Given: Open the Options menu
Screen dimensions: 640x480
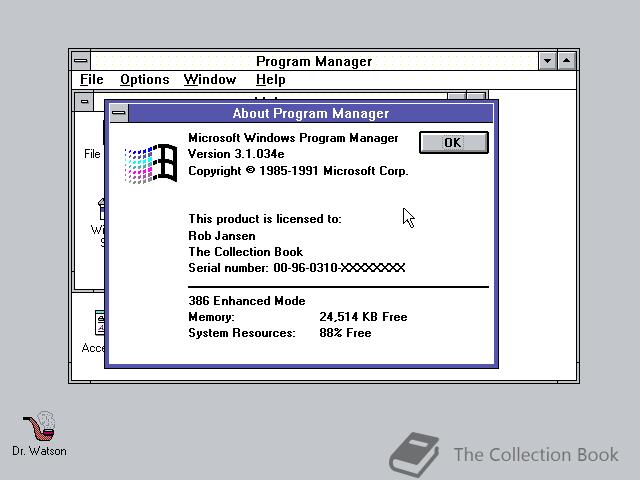Looking at the screenshot, I should click(x=144, y=79).
